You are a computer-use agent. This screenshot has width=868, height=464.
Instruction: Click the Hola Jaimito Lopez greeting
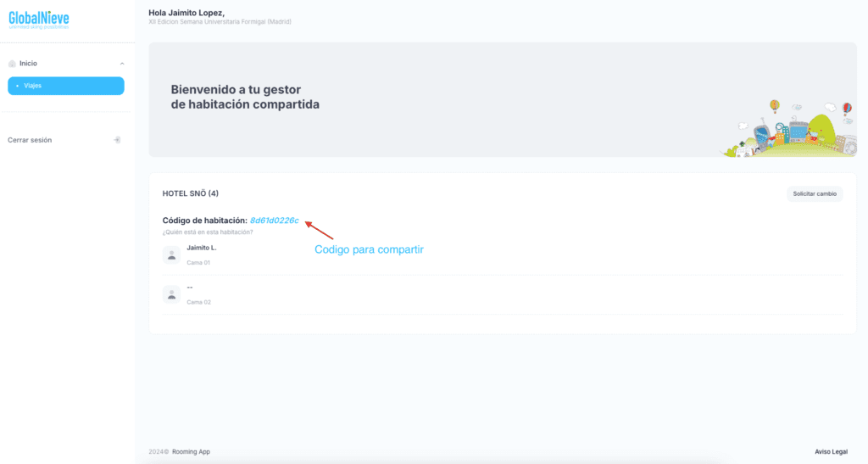[186, 13]
